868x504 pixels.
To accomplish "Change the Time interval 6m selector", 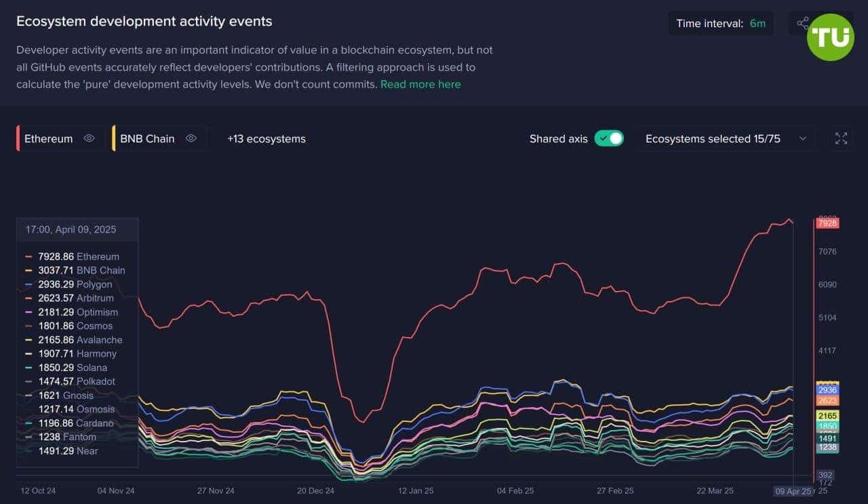I will click(x=721, y=23).
